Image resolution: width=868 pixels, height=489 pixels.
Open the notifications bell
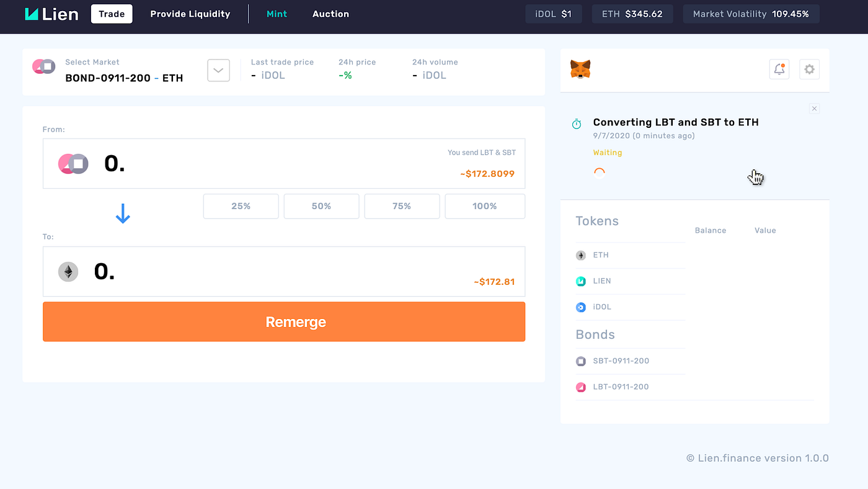pos(779,69)
